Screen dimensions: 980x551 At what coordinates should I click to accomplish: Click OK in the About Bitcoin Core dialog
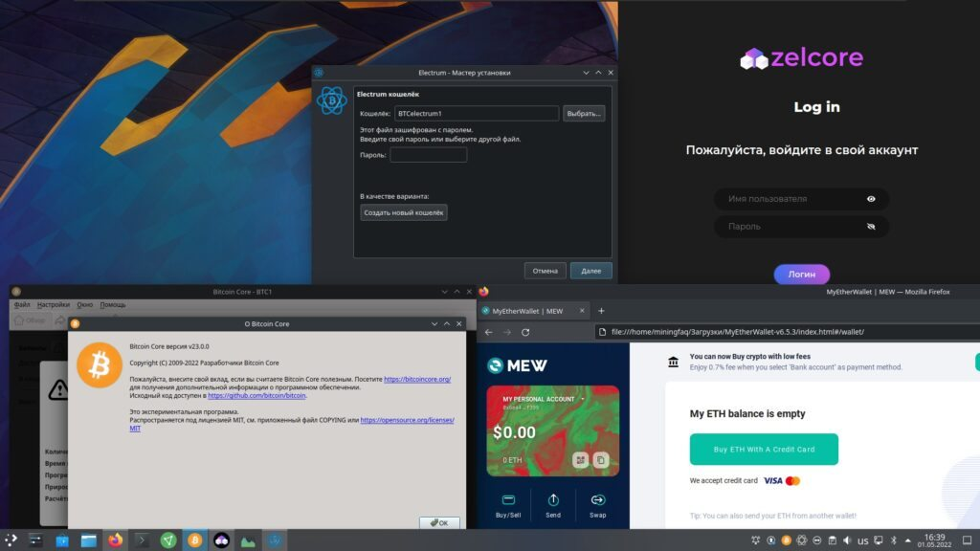point(439,522)
